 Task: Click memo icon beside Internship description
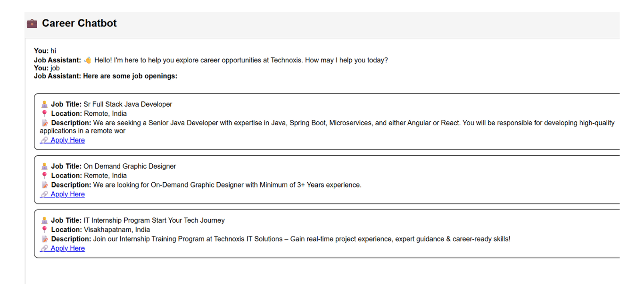click(x=45, y=239)
